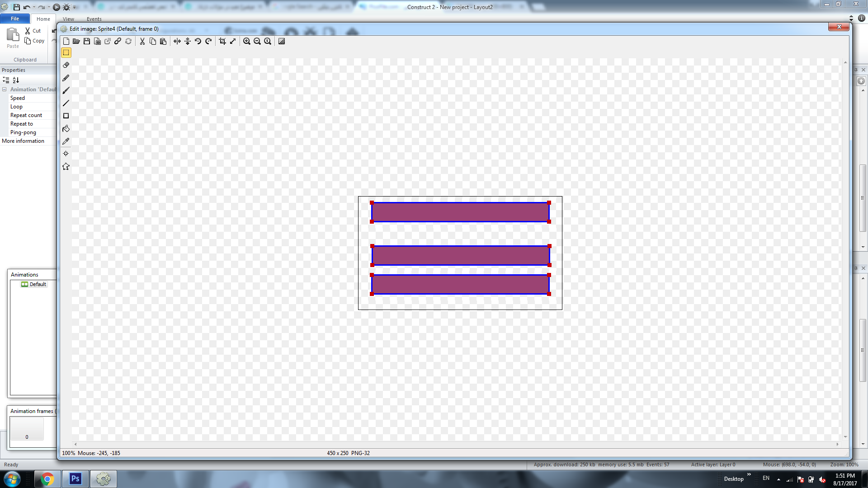Rotate the image counter-clockwise
This screenshot has width=868, height=488.
198,41
